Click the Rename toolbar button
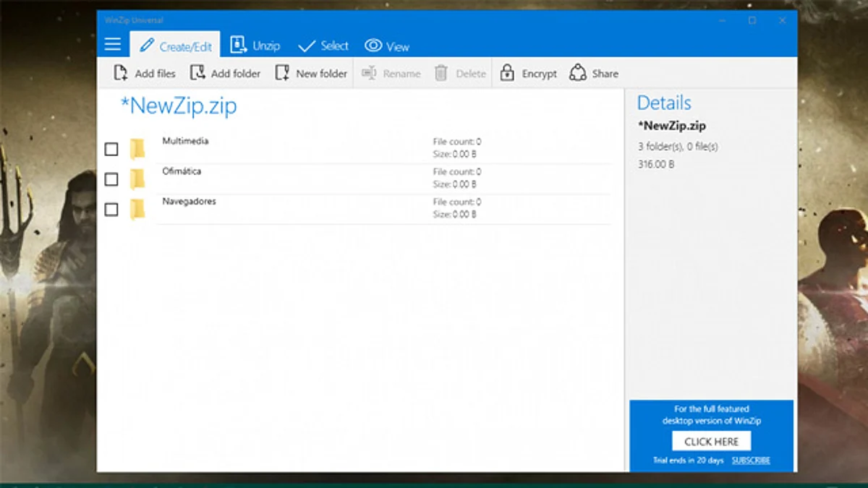The width and height of the screenshot is (868, 488). [391, 73]
